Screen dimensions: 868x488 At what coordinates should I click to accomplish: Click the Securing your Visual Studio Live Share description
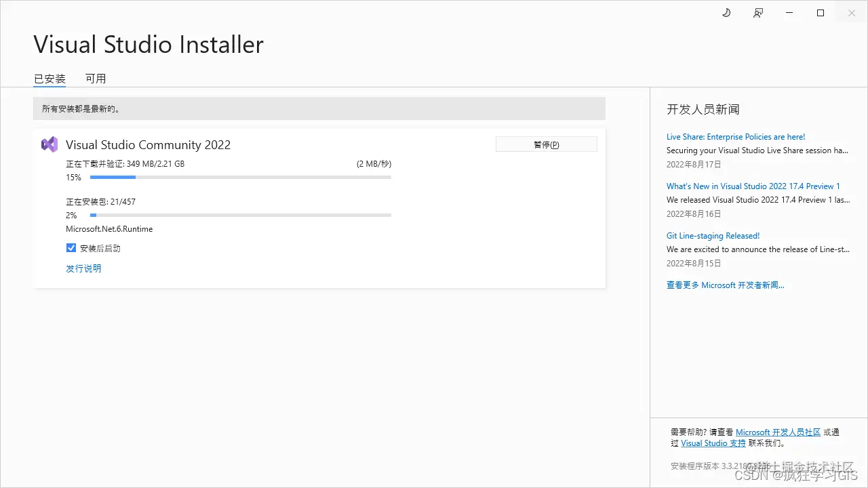[757, 150]
